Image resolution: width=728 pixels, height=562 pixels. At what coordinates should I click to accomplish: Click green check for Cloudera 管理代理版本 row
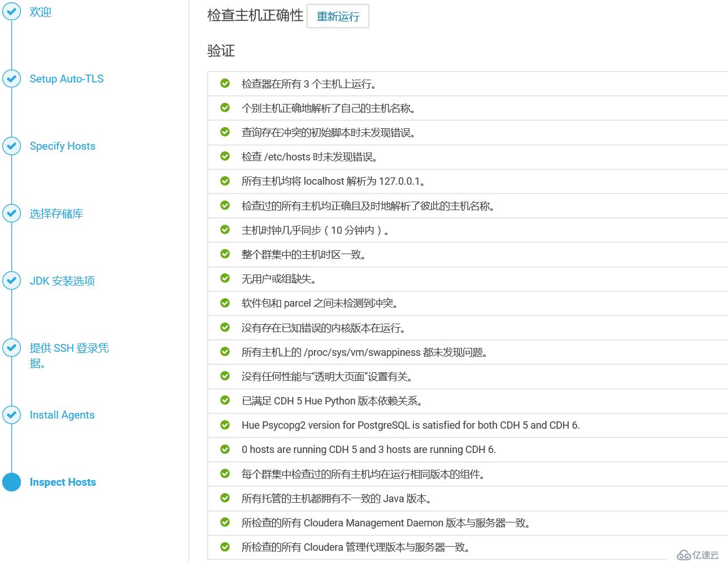(225, 546)
